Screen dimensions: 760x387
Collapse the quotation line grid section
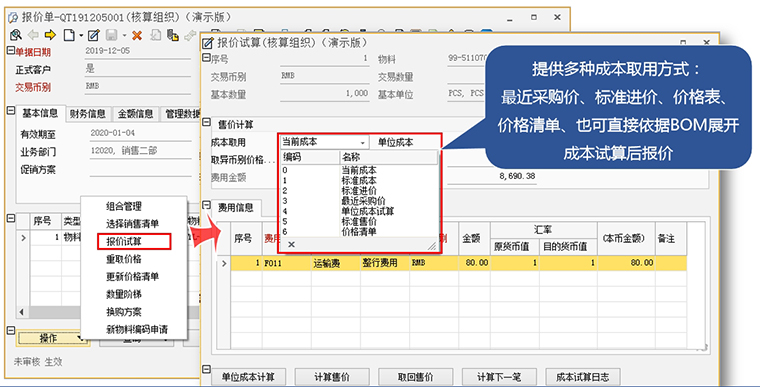coord(10,219)
